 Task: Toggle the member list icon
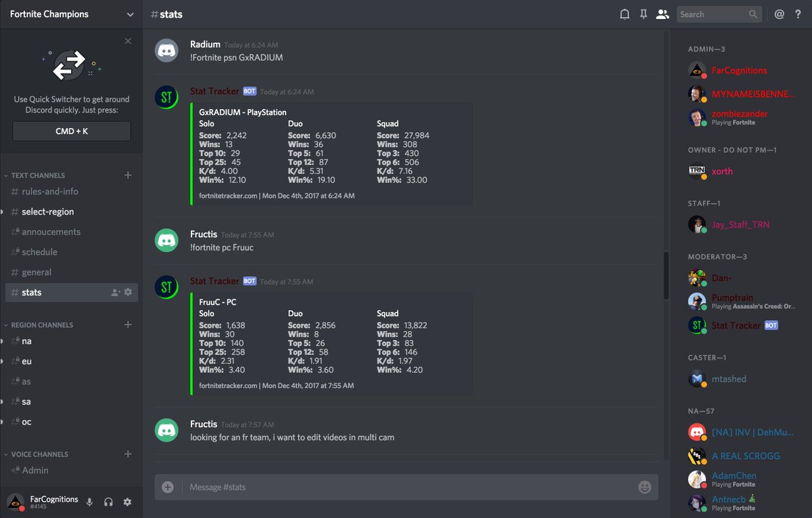[662, 14]
